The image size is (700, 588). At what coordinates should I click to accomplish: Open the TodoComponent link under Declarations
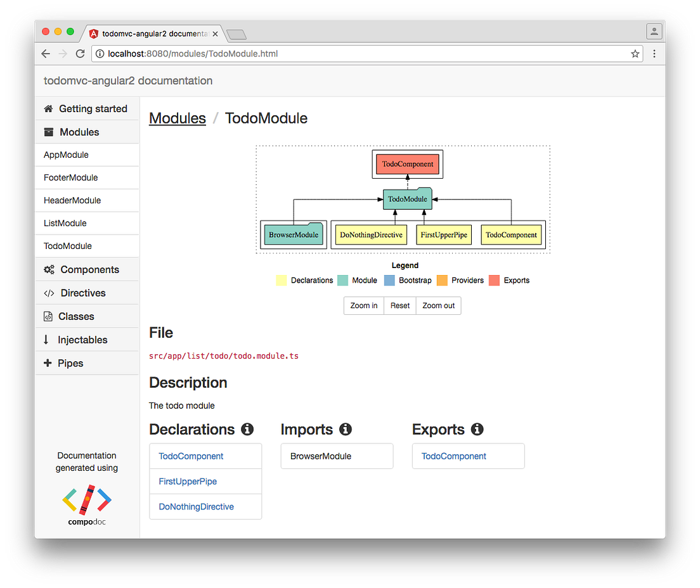[191, 456]
